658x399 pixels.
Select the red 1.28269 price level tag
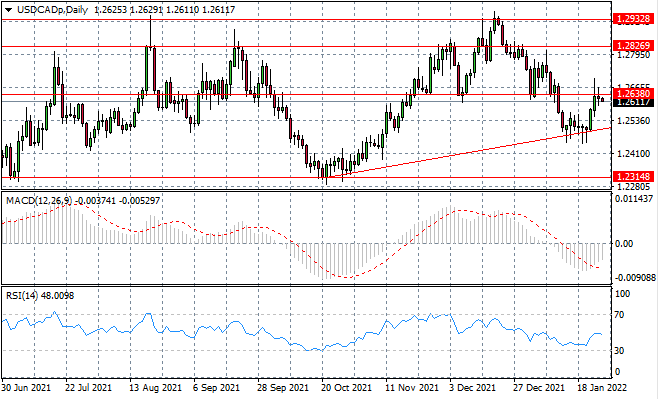(x=633, y=45)
